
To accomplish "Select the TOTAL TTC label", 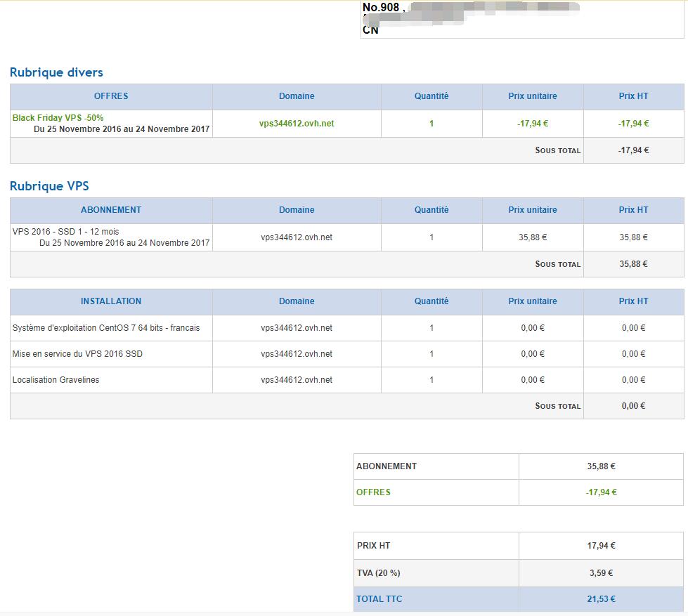I will click(379, 599).
